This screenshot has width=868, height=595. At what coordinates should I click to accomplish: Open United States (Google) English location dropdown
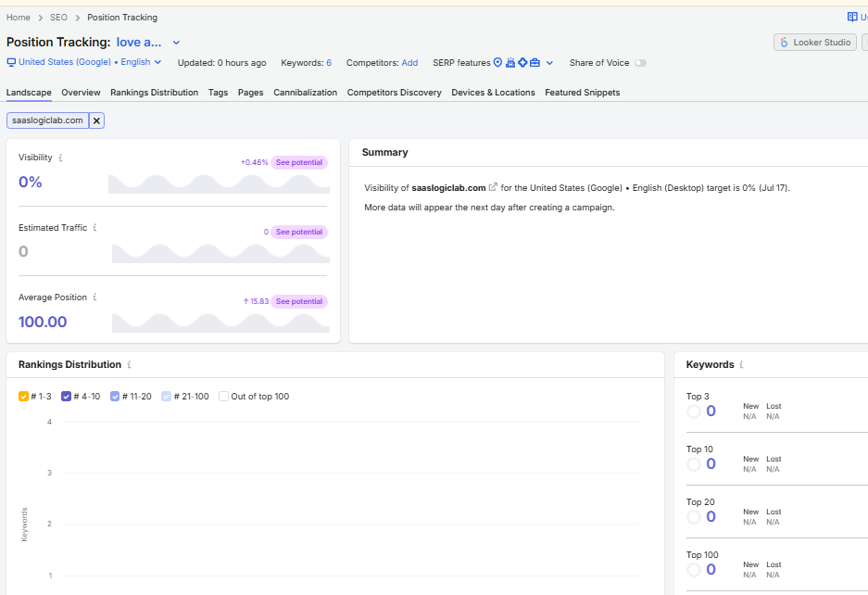(x=84, y=62)
